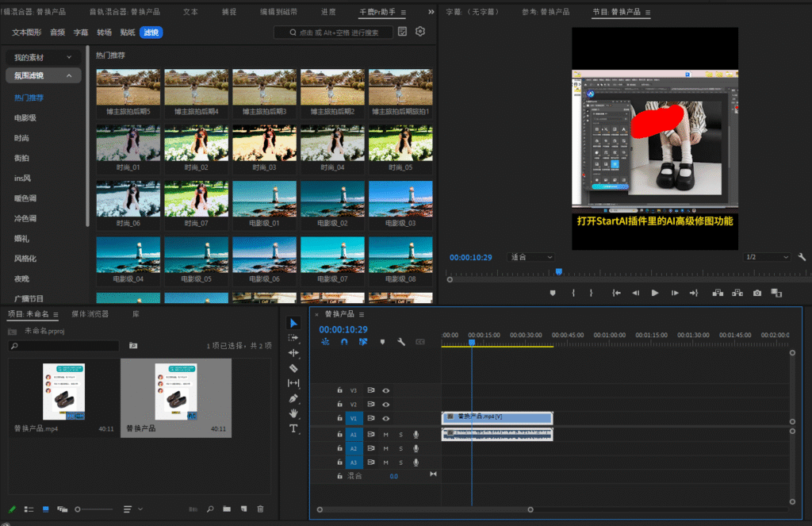The height and width of the screenshot is (526, 812).
Task: Switch to the 转场 tab
Action: click(x=104, y=33)
